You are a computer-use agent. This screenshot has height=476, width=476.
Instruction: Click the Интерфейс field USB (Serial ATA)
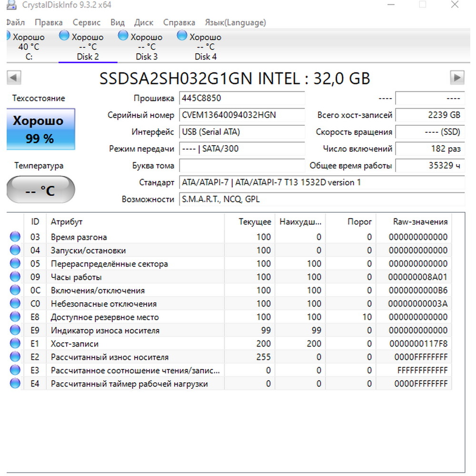[242, 132]
